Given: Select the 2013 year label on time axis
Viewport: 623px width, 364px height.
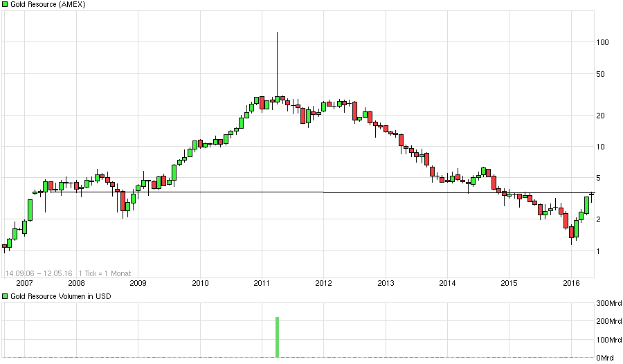Looking at the screenshot, I should click(x=386, y=283).
